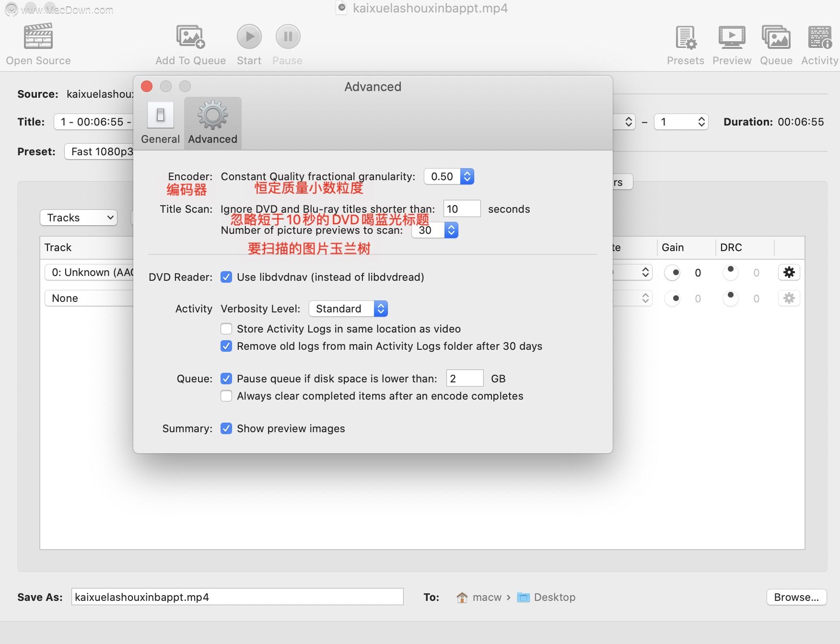The height and width of the screenshot is (644, 840).
Task: Open the Preview window icon
Action: (732, 37)
